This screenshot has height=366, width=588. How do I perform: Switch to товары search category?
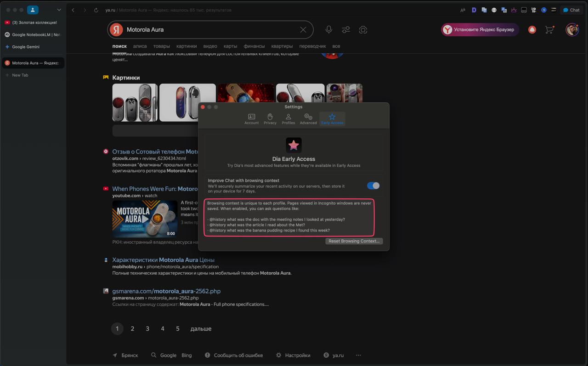[x=161, y=46]
